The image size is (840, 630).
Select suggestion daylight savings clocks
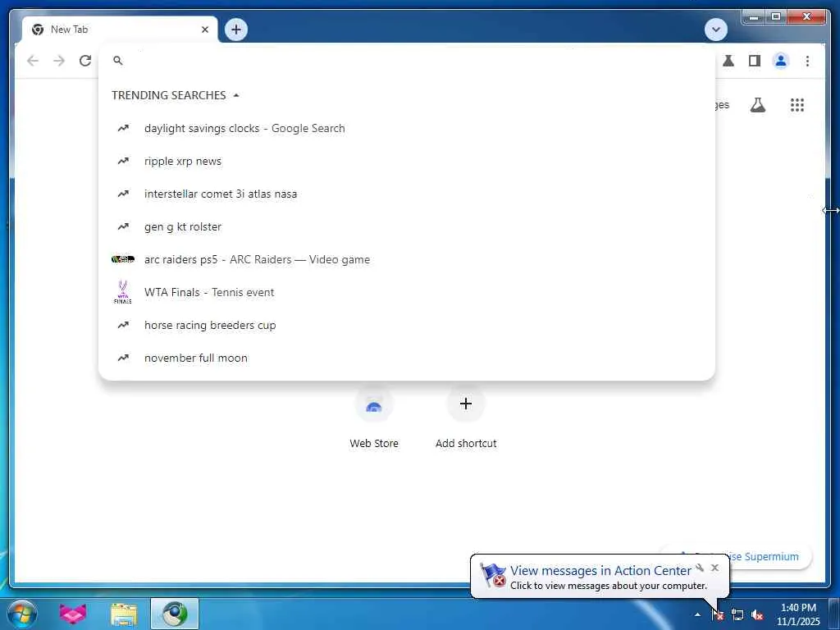coord(407,129)
